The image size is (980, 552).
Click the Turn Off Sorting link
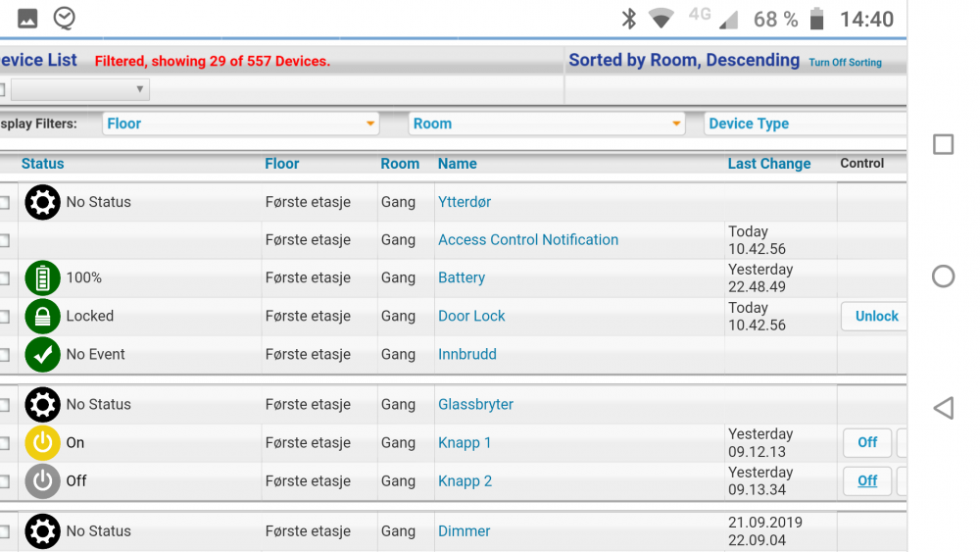[845, 63]
